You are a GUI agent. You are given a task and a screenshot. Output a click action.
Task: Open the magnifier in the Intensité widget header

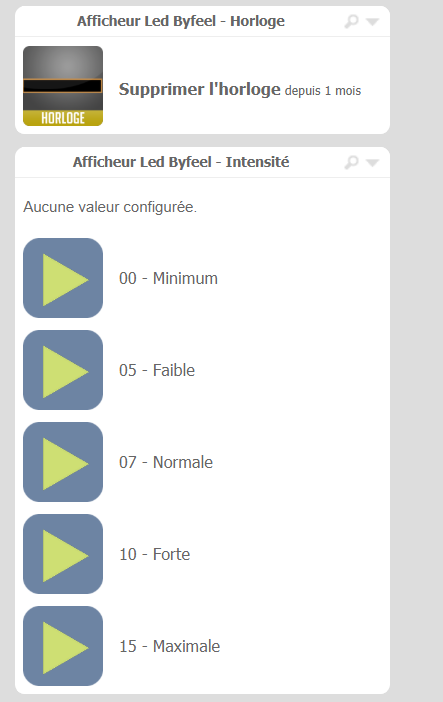pos(352,162)
